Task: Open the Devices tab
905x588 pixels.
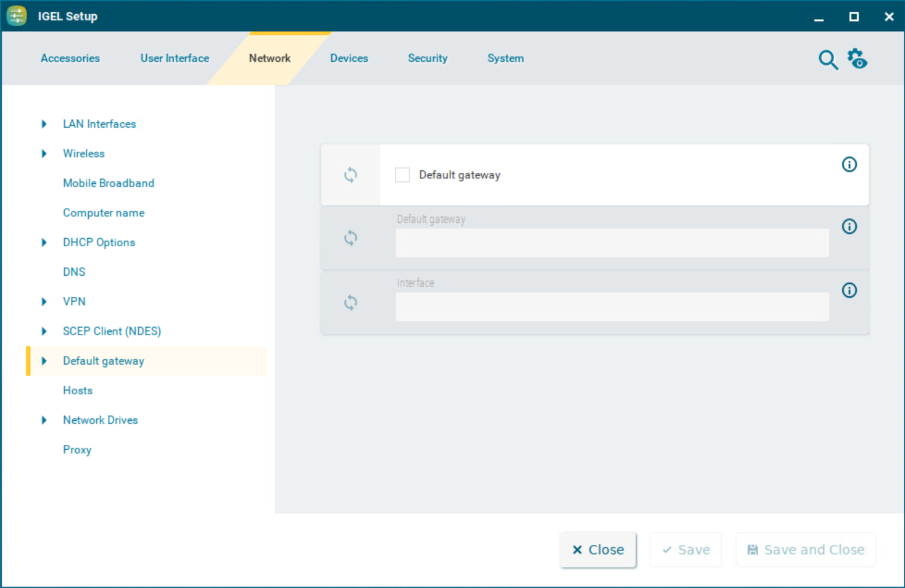Action: click(x=349, y=58)
